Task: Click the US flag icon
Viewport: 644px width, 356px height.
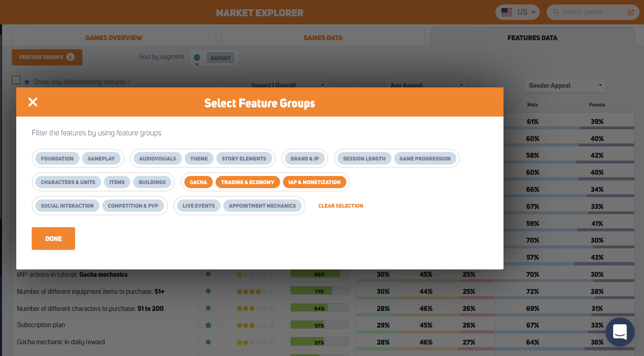Action: coord(506,12)
